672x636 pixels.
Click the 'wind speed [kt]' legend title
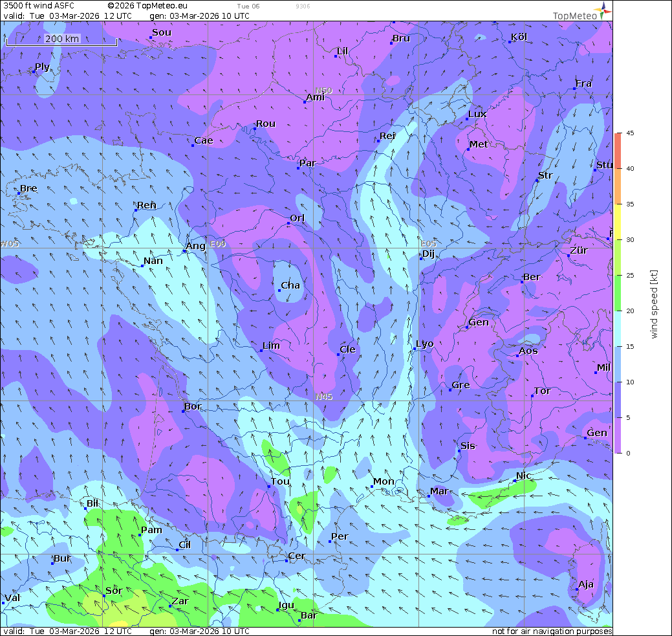[x=654, y=304]
